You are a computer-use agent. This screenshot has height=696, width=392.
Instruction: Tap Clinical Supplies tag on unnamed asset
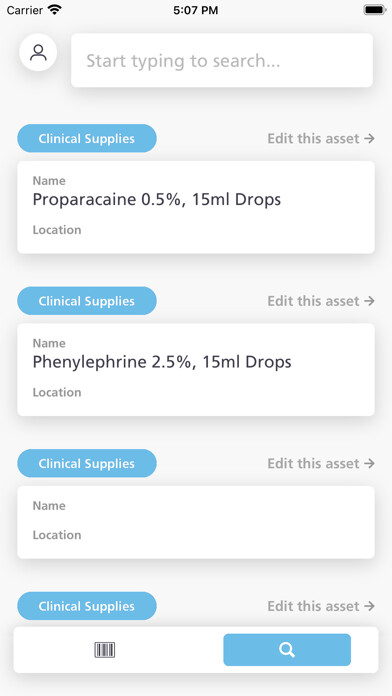point(87,463)
